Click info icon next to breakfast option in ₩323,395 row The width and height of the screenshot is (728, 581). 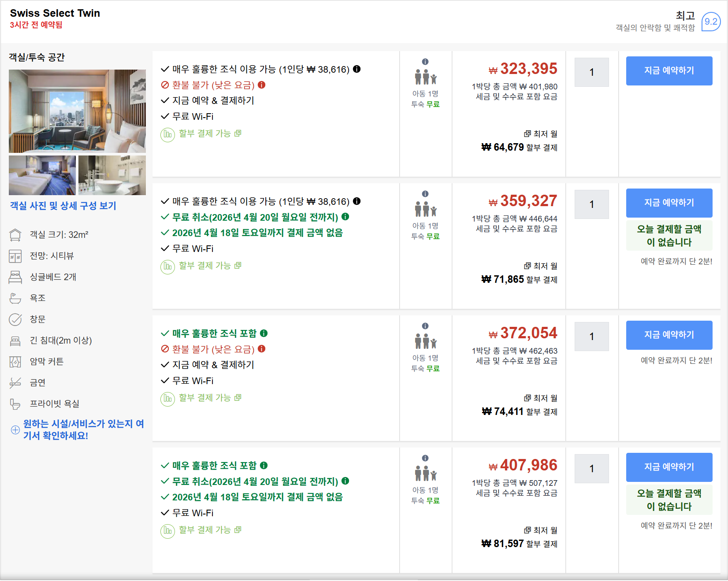pos(357,69)
